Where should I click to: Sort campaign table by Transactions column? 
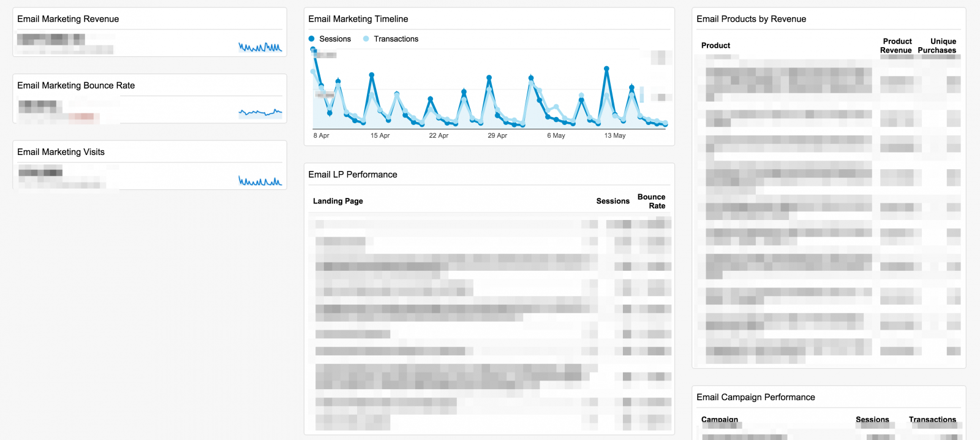(932, 420)
